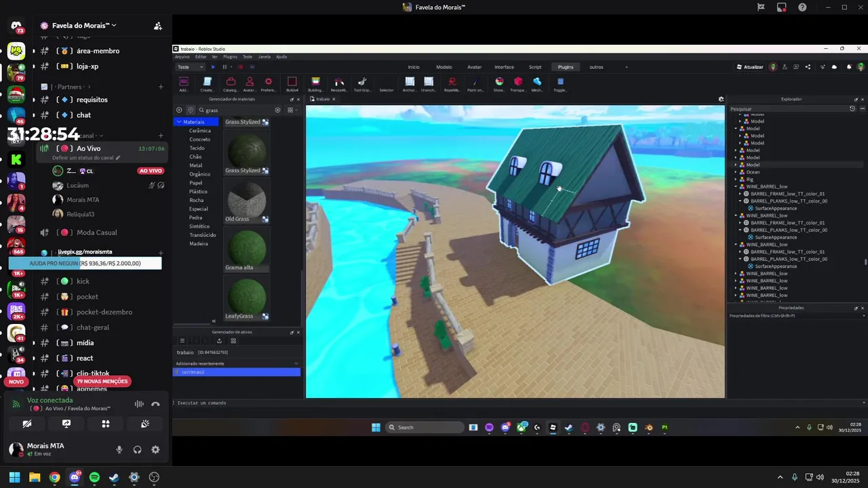Toggle Discord camera on or off
The image size is (868, 488).
coord(27,424)
